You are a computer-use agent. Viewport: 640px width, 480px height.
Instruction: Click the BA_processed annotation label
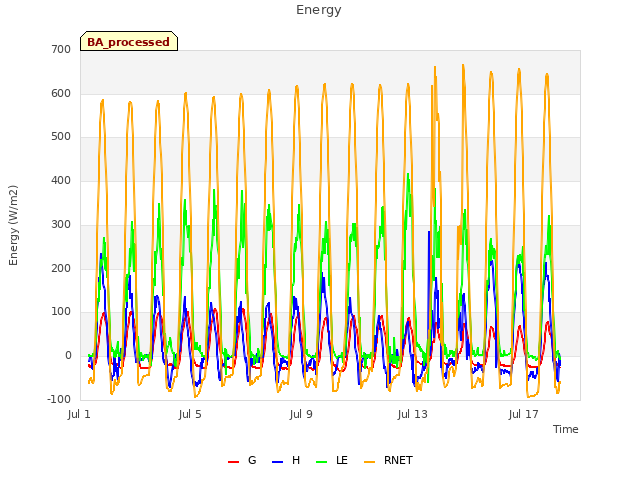(129, 42)
